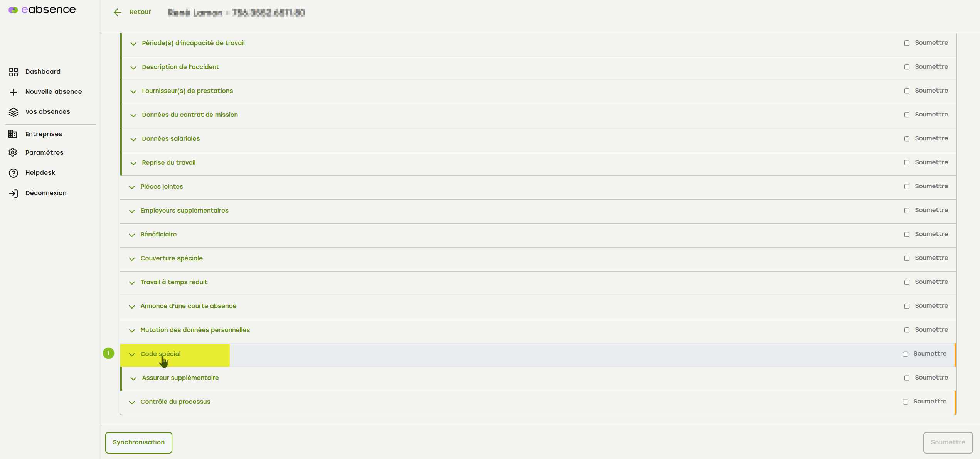The height and width of the screenshot is (459, 980).
Task: Check Soumettre for Description de l'accident
Action: click(x=907, y=67)
